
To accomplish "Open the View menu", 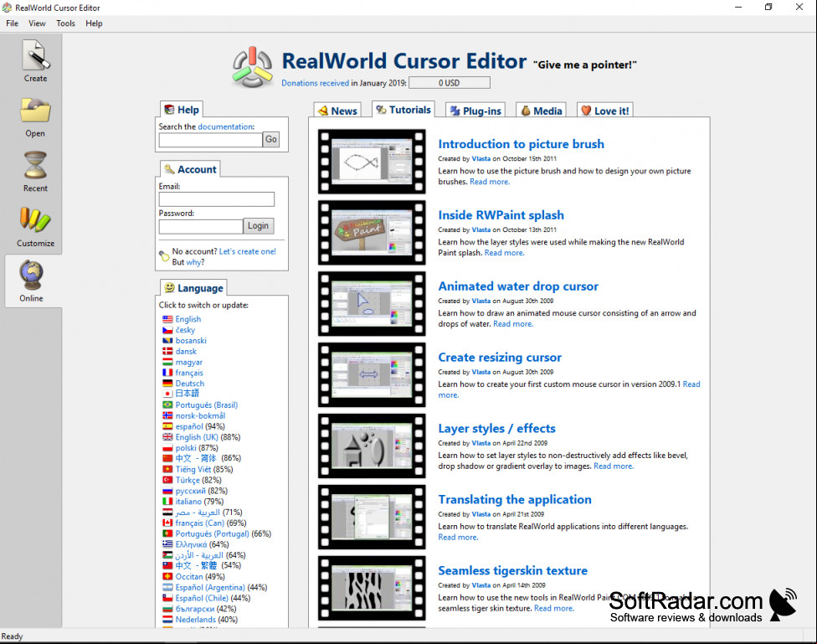I will click(37, 23).
